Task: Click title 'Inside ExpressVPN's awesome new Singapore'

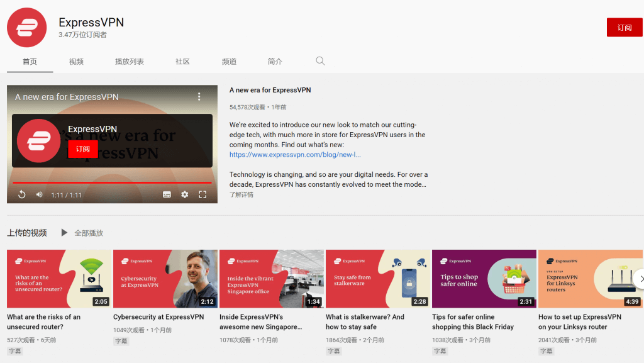Action: pos(260,322)
